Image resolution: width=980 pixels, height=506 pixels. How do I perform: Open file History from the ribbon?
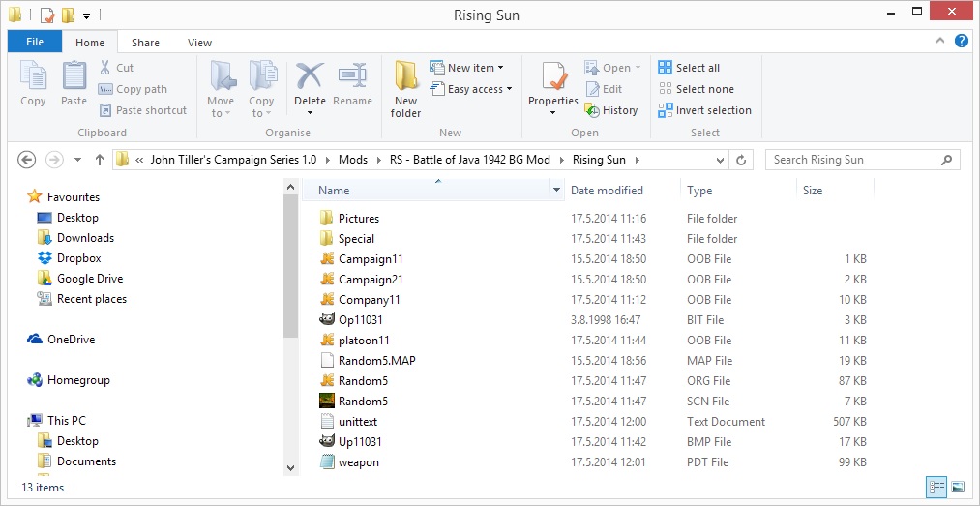(611, 110)
